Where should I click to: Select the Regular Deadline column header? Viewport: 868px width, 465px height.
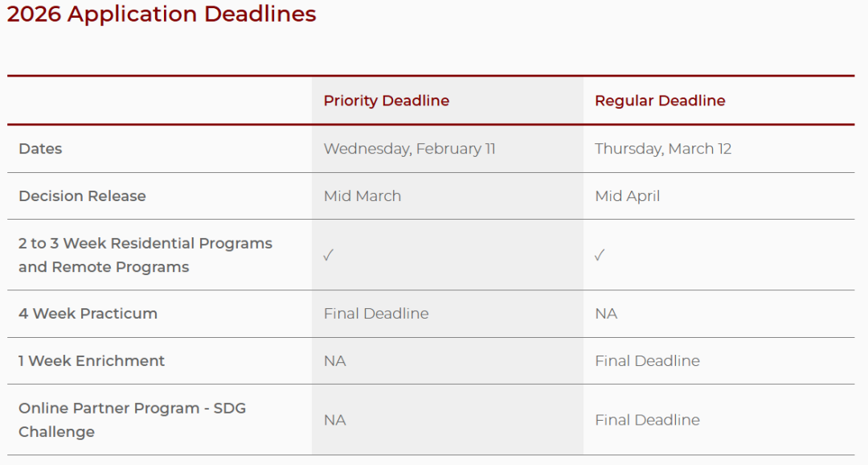tap(660, 101)
